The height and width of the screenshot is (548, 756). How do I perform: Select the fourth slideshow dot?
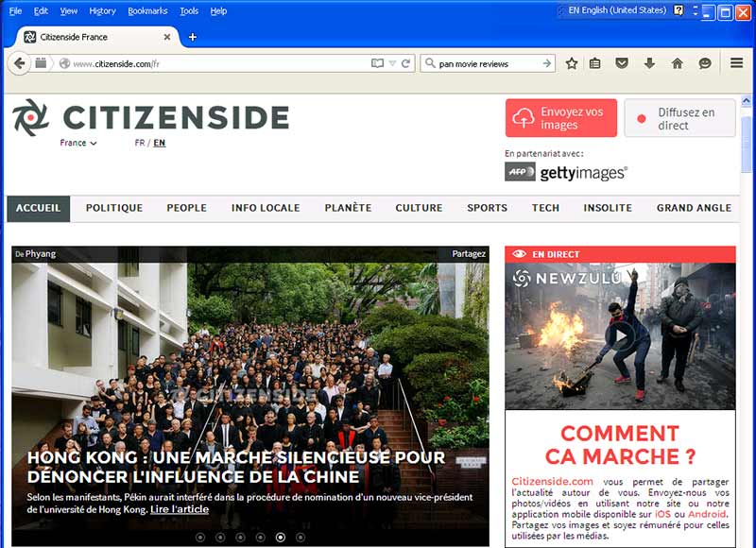click(x=261, y=537)
